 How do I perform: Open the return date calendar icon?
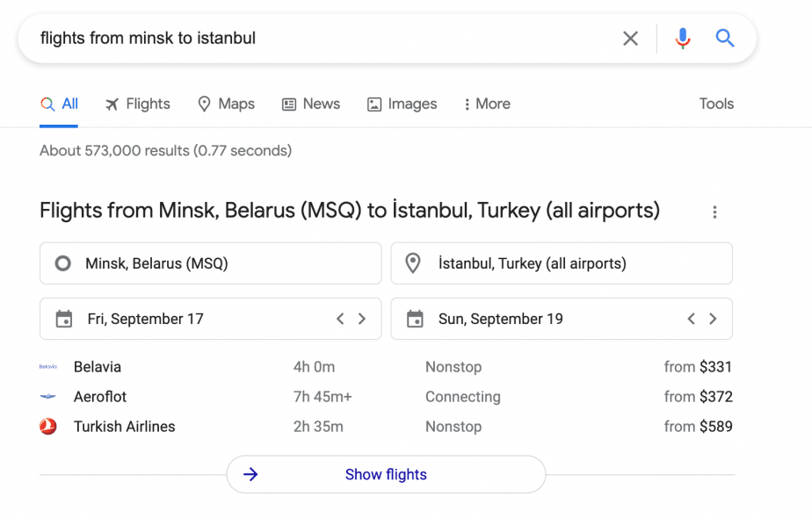pyautogui.click(x=415, y=319)
